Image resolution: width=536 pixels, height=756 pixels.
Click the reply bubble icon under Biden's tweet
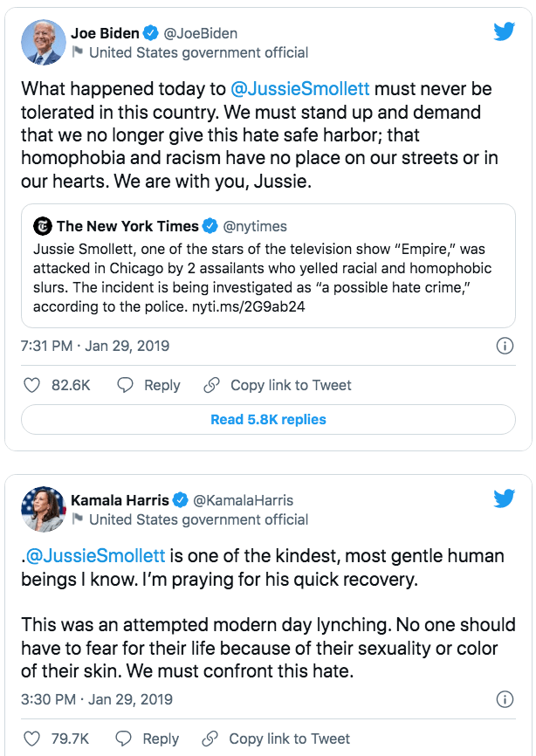coord(126,385)
